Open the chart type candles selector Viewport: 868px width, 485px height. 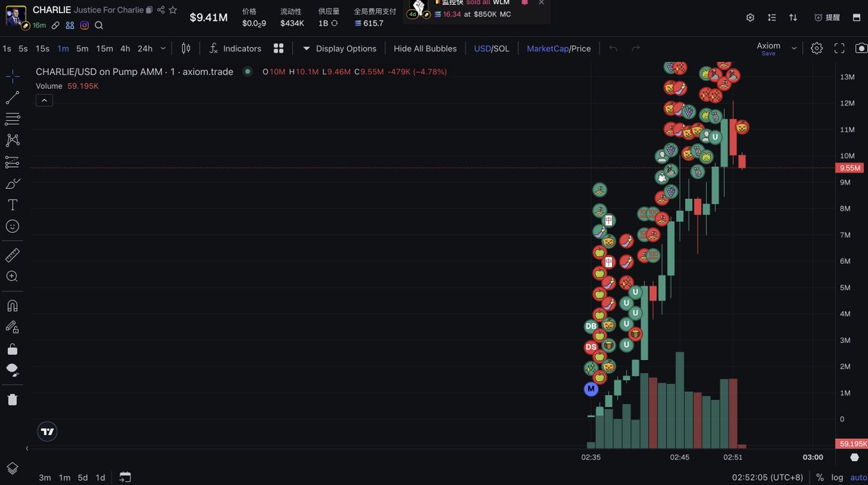point(186,48)
